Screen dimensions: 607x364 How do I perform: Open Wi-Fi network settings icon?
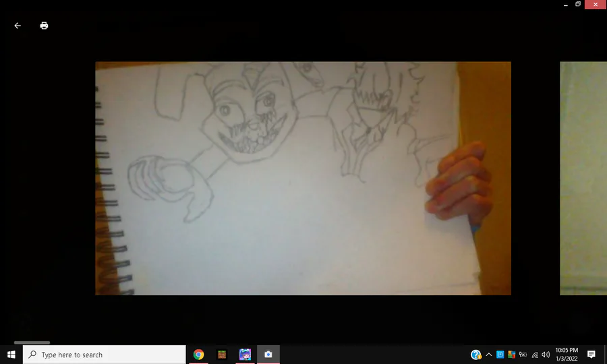(x=535, y=355)
